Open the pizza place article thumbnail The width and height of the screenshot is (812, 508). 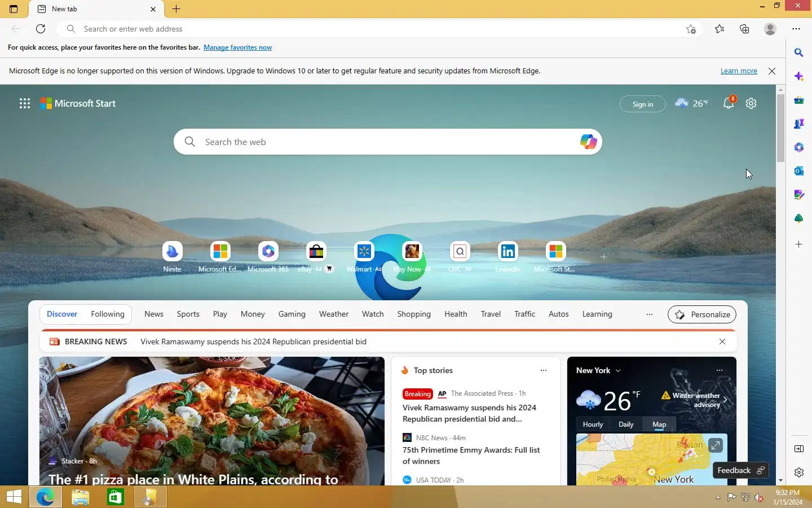click(x=212, y=421)
